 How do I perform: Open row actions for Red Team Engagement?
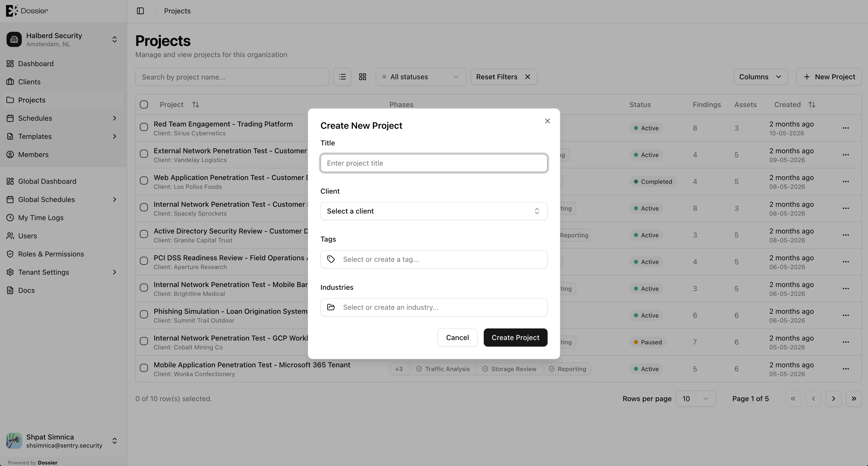tap(846, 128)
